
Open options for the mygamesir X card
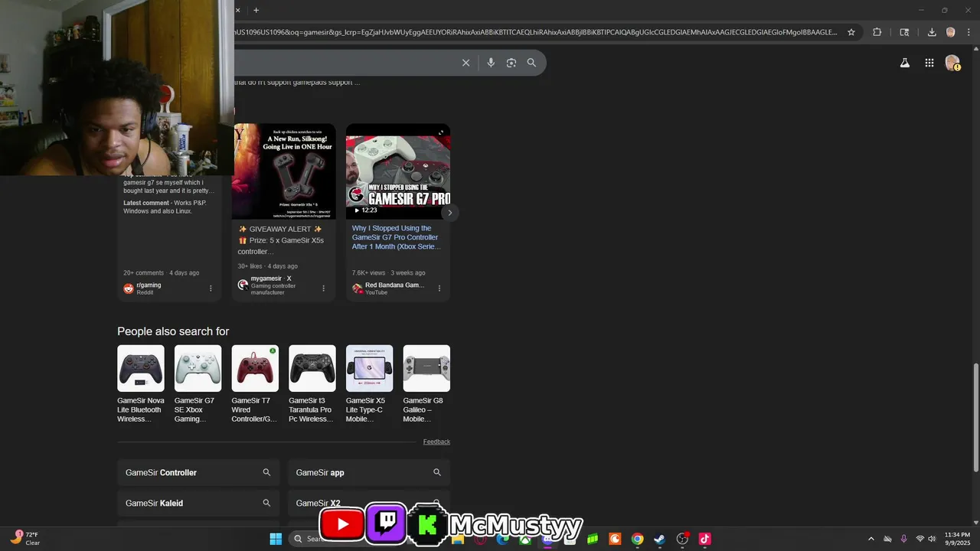(323, 289)
